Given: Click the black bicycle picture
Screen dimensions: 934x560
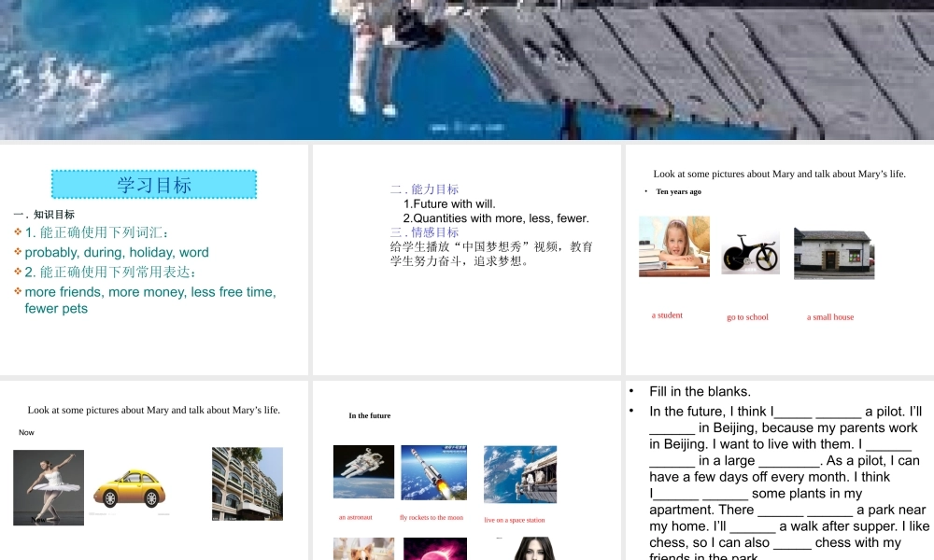Looking at the screenshot, I should click(x=751, y=254).
